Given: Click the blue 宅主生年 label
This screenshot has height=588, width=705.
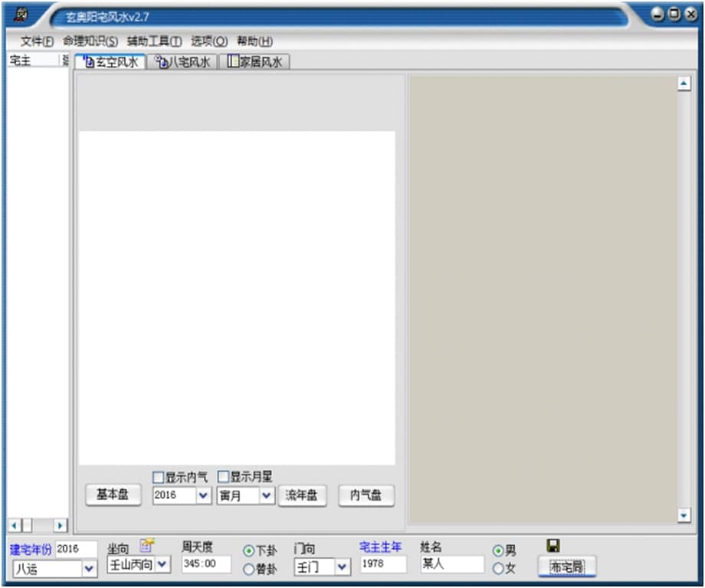Looking at the screenshot, I should (x=380, y=547).
